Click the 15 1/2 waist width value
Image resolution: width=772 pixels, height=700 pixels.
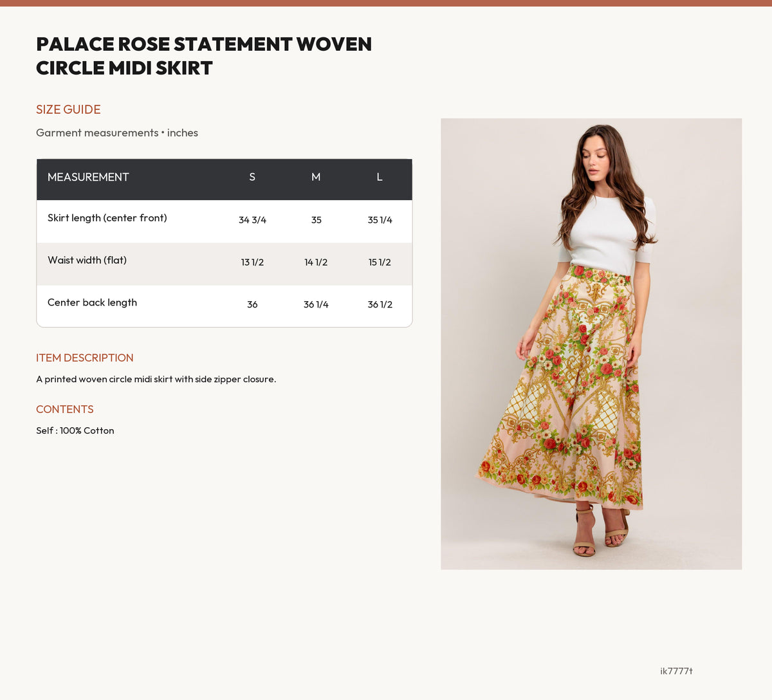click(x=380, y=262)
